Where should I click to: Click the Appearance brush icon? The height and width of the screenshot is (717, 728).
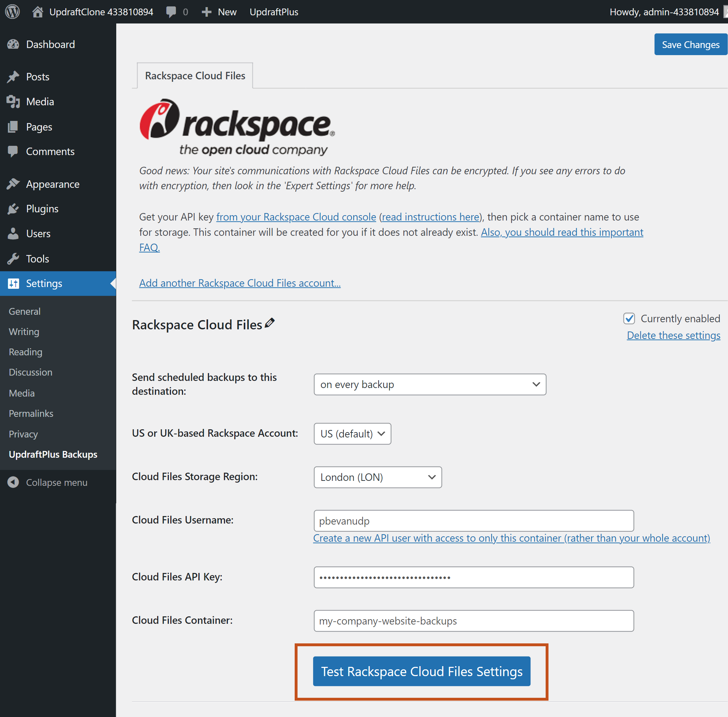[x=13, y=184]
